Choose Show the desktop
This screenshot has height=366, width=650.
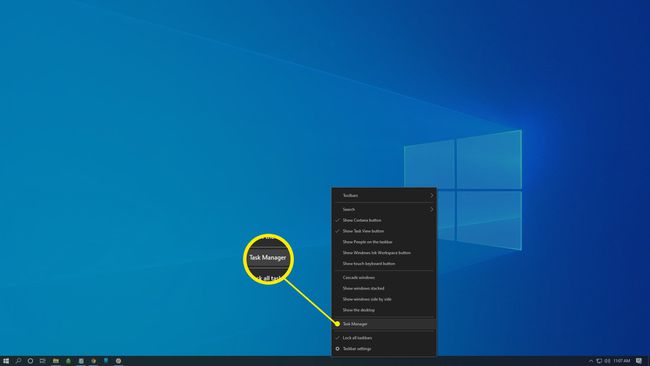coord(384,310)
